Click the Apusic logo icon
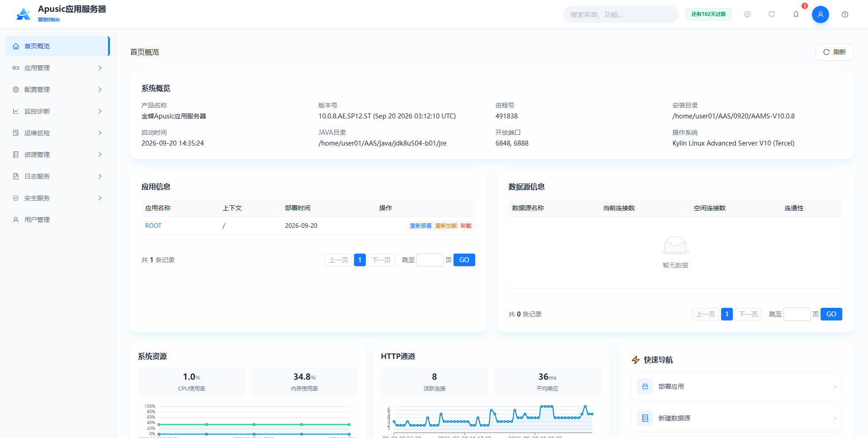 24,14
